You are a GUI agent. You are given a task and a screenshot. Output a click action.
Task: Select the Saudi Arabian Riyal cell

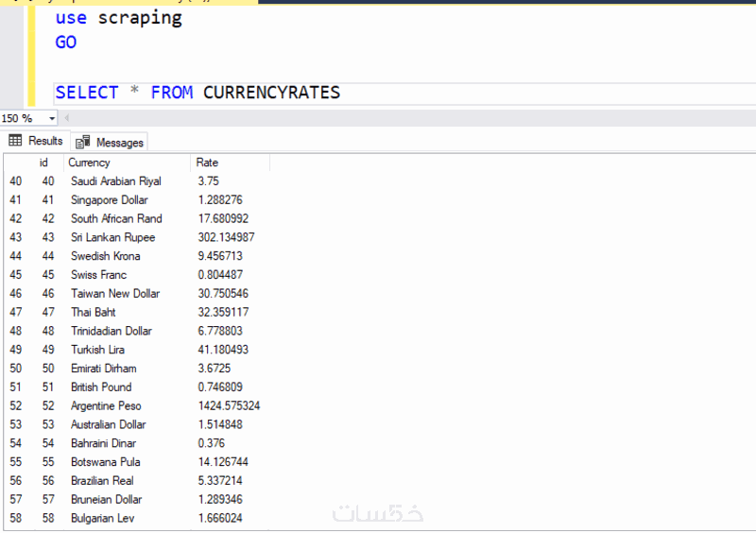115,181
